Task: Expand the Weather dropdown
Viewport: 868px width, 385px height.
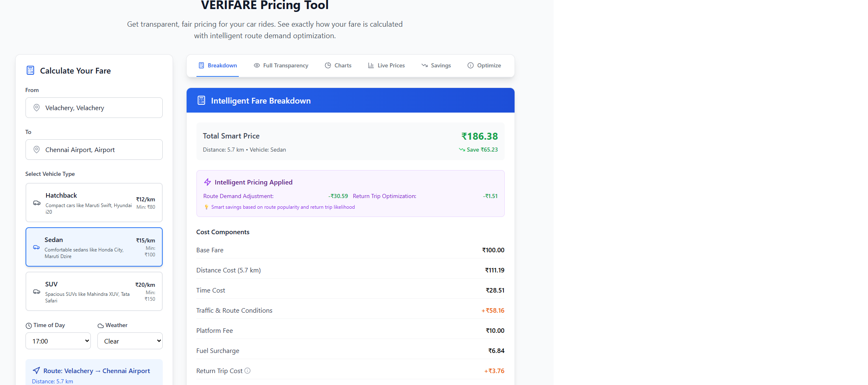Action: [130, 341]
